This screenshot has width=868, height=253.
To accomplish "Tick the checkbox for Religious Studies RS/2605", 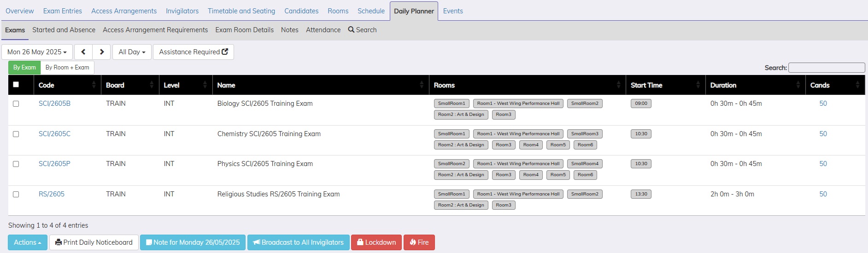I will pyautogui.click(x=16, y=195).
